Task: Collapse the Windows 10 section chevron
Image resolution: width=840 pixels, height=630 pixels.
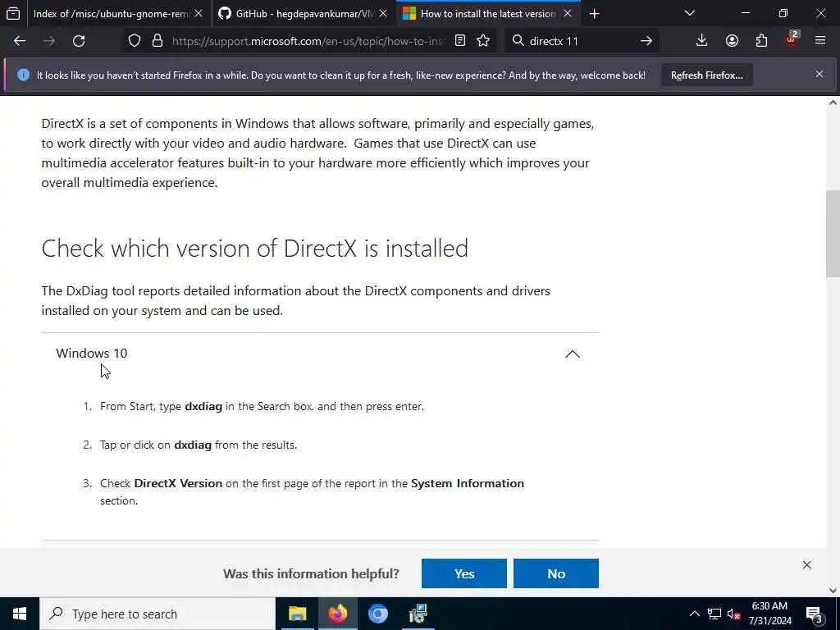Action: point(572,354)
